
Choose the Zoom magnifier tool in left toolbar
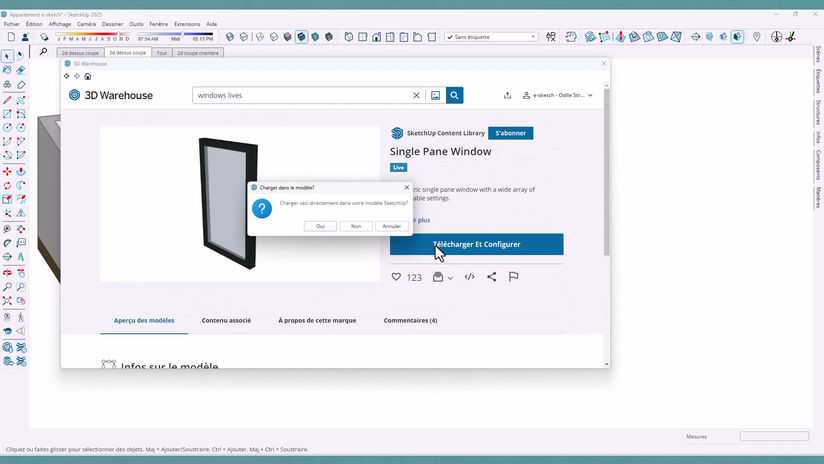pos(7,287)
